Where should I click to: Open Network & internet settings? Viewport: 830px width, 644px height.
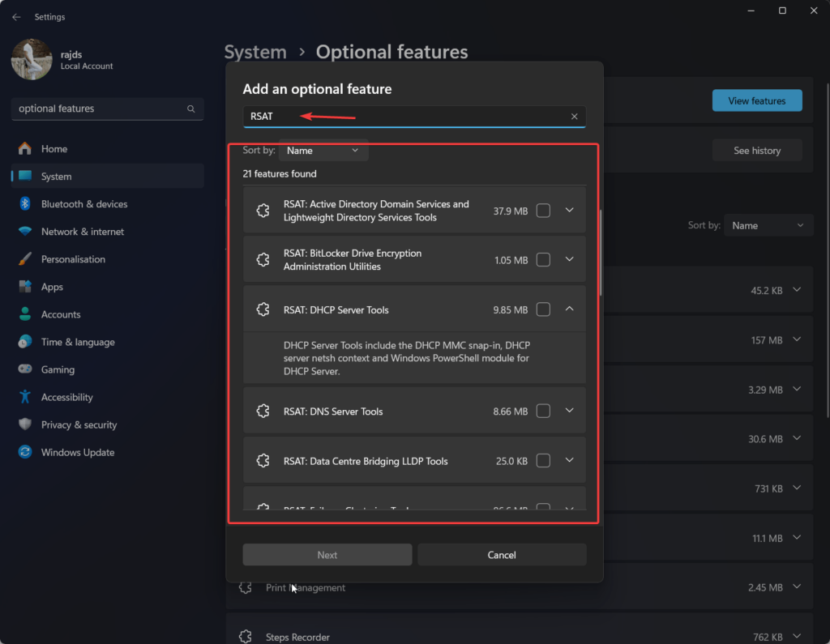point(108,231)
